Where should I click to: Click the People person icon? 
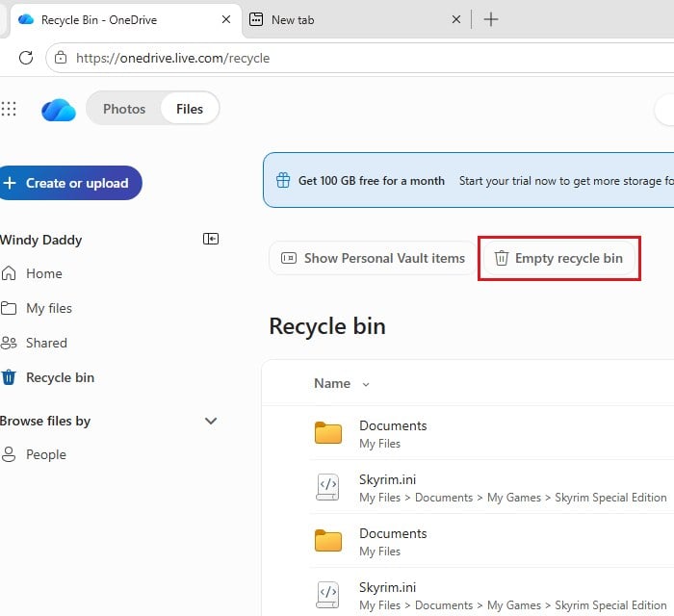pyautogui.click(x=9, y=454)
